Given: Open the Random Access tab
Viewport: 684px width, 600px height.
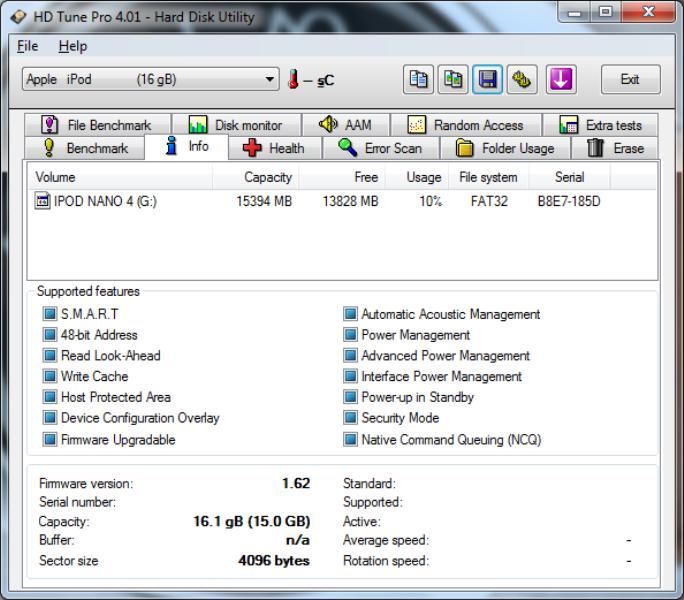Looking at the screenshot, I should click(x=466, y=125).
